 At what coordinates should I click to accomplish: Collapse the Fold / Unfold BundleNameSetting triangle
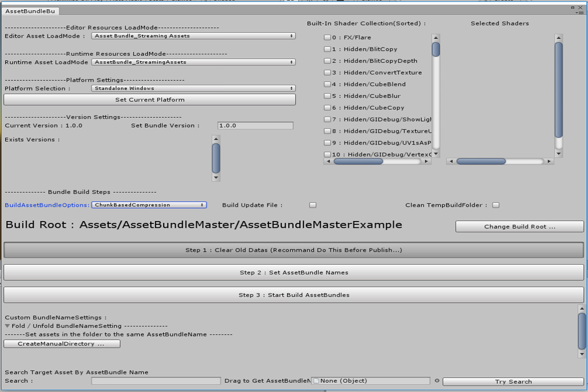[x=7, y=326]
